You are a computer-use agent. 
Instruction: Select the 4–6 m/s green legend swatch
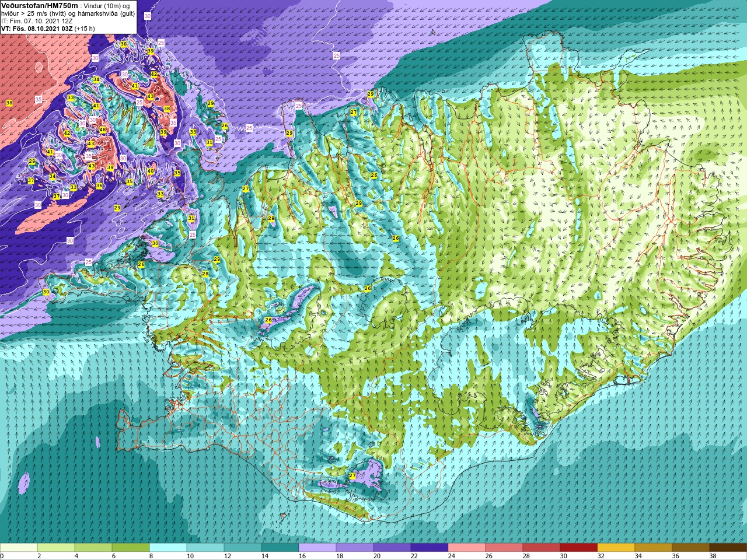click(93, 548)
